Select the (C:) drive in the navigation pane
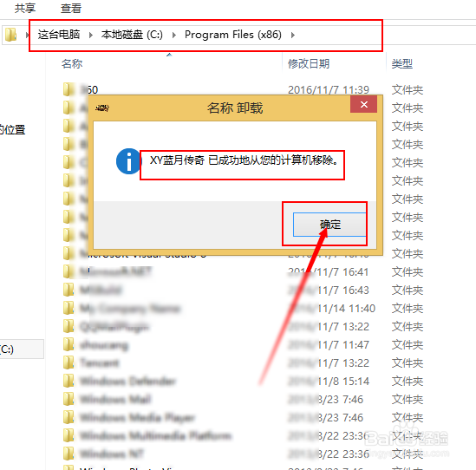The width and height of the screenshot is (476, 470). point(22,349)
